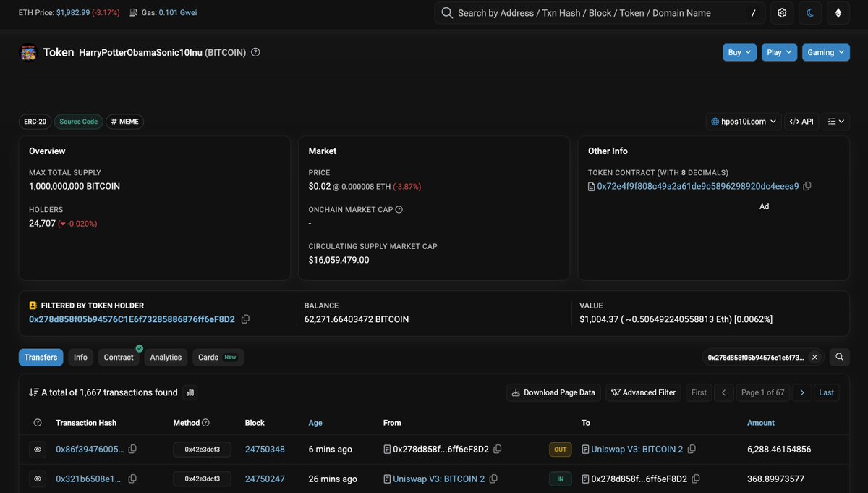Open transaction hash 0x321b6508e1…
868x493 pixels.
tap(90, 479)
